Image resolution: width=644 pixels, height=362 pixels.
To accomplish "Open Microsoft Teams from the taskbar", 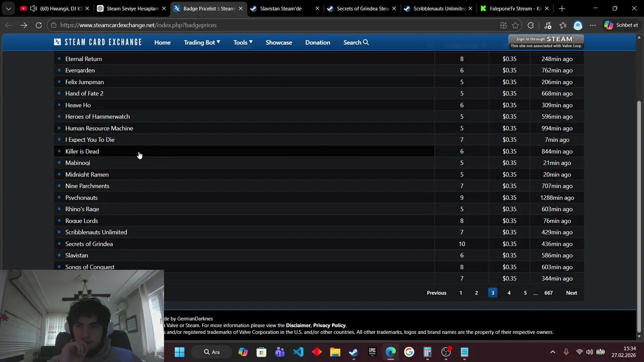I will pyautogui.click(x=280, y=352).
